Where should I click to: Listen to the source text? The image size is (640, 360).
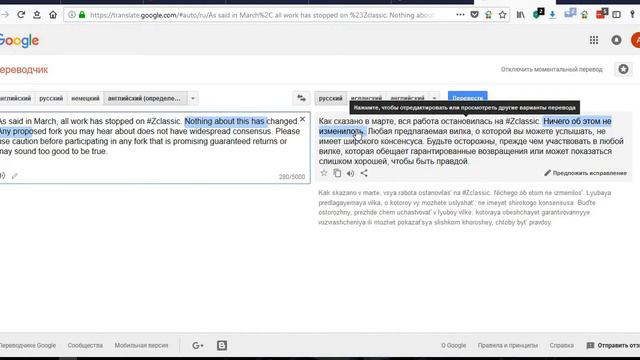[2, 176]
